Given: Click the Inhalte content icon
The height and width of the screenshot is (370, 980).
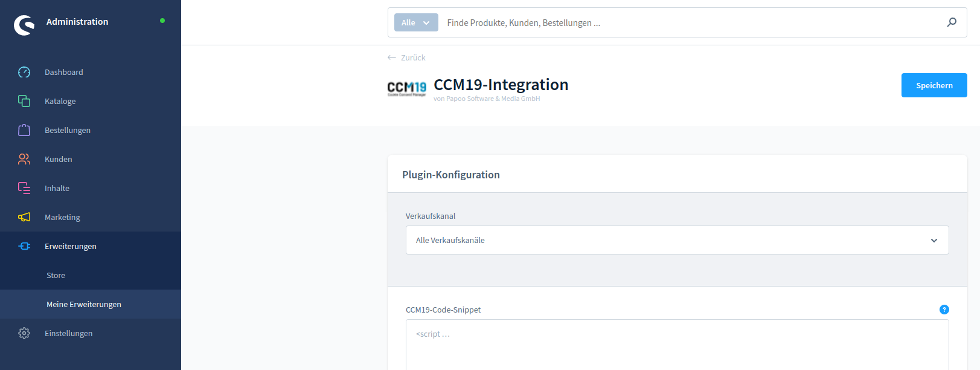Looking at the screenshot, I should coord(24,188).
